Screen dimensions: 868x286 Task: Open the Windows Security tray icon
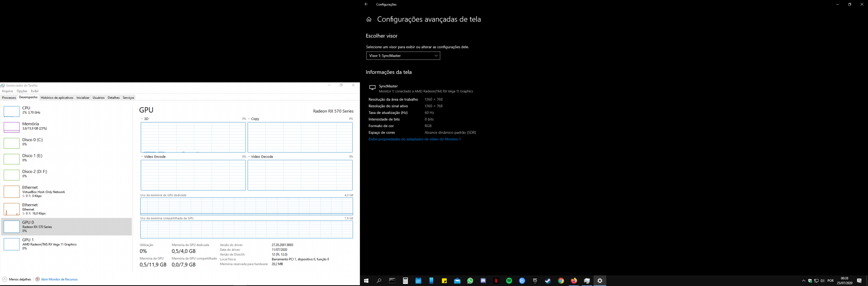[x=810, y=280]
